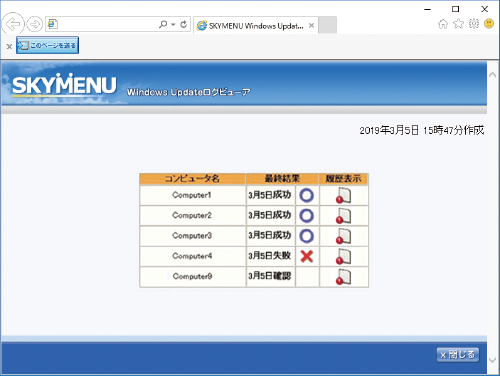Click the smiley feedback icon
The width and height of the screenshot is (500, 376).
tap(489, 24)
